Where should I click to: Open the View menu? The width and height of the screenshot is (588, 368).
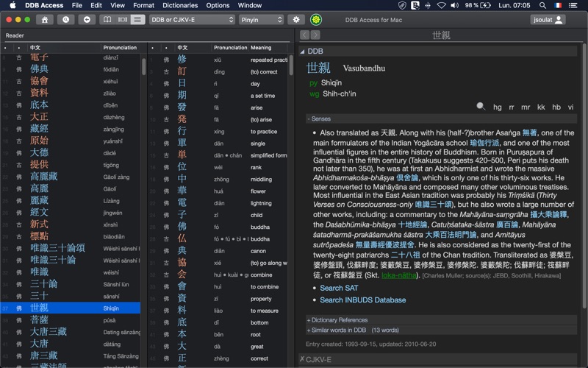pyautogui.click(x=118, y=5)
